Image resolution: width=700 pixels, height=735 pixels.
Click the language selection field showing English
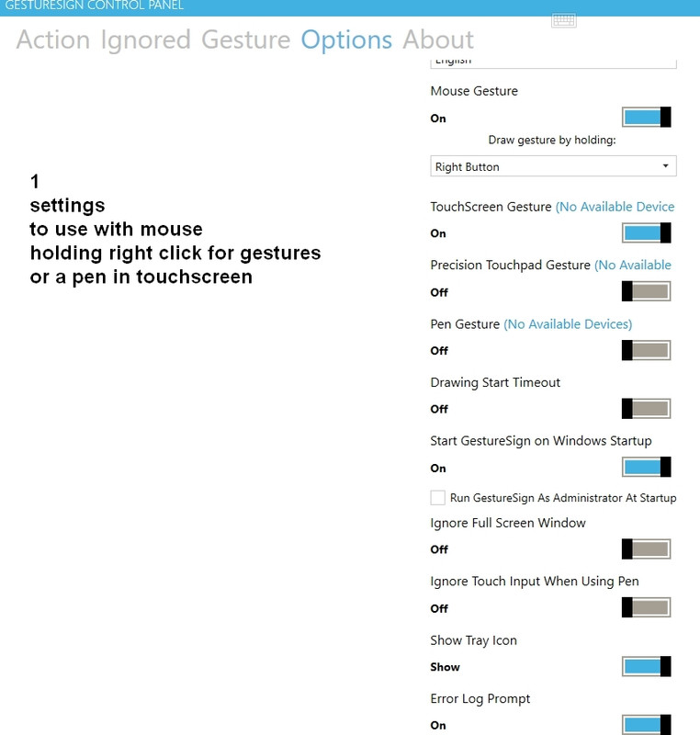click(x=553, y=62)
